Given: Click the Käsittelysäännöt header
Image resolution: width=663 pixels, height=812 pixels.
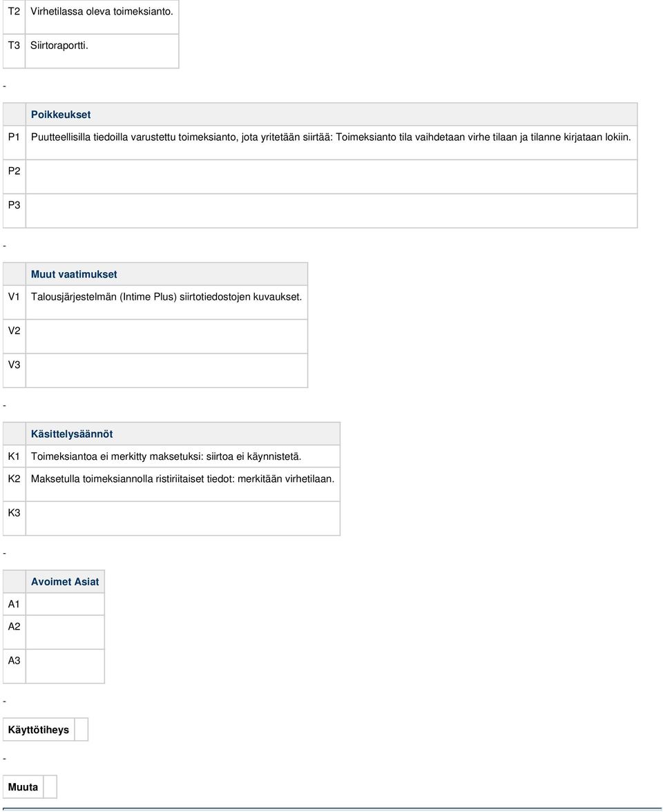Looking at the screenshot, I should 72,434.
